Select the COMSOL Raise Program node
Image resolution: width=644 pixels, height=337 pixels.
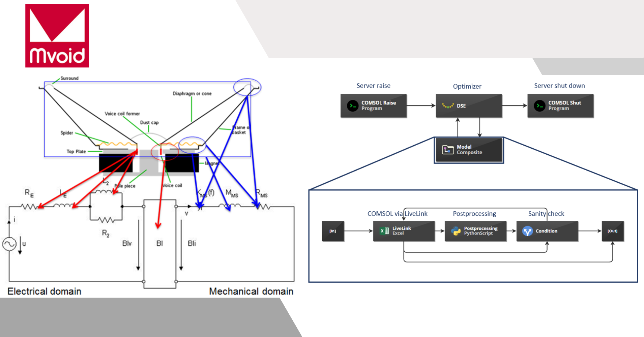(x=374, y=106)
